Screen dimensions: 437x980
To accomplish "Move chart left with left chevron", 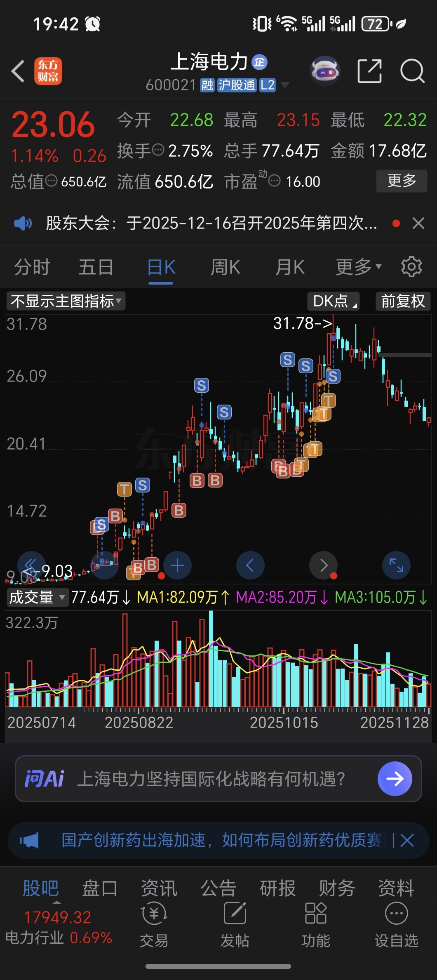I will [x=250, y=565].
